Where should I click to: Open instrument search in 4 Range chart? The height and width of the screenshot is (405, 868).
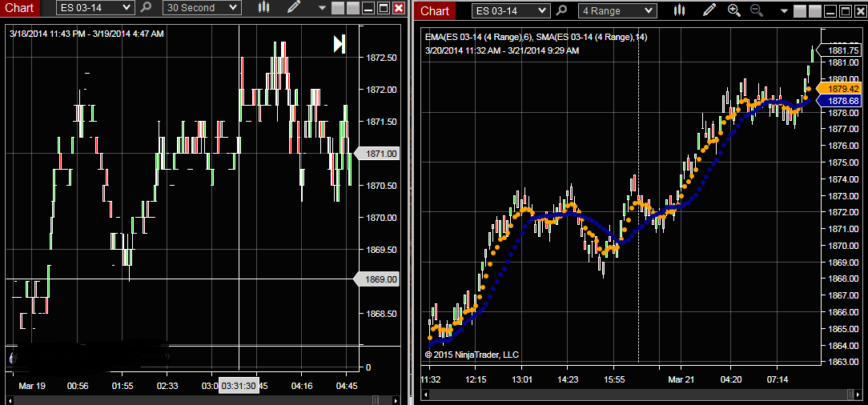pyautogui.click(x=561, y=10)
